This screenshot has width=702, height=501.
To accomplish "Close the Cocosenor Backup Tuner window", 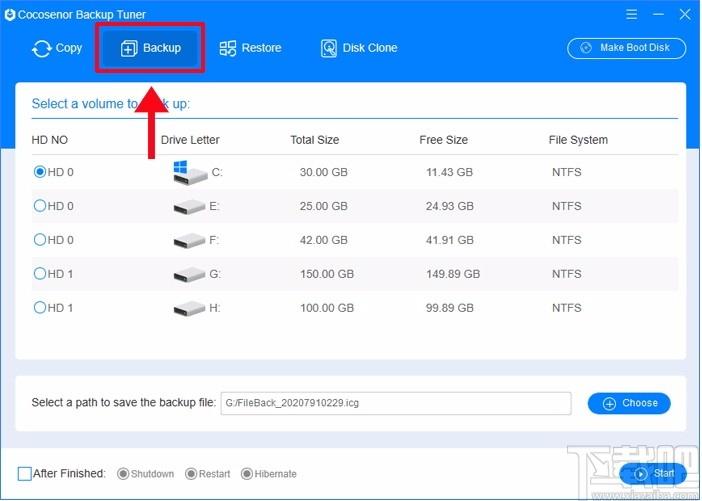I will [x=685, y=14].
